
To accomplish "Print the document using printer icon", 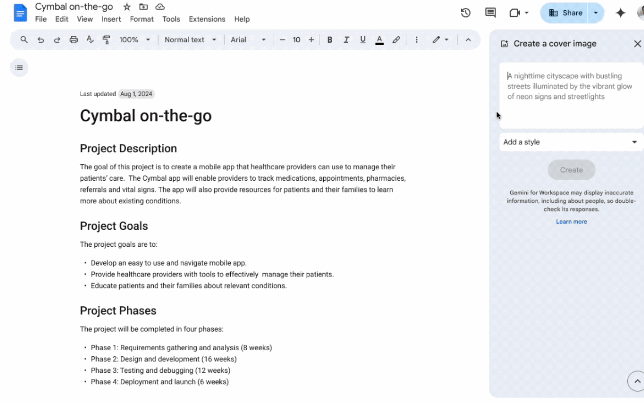I will [73, 40].
